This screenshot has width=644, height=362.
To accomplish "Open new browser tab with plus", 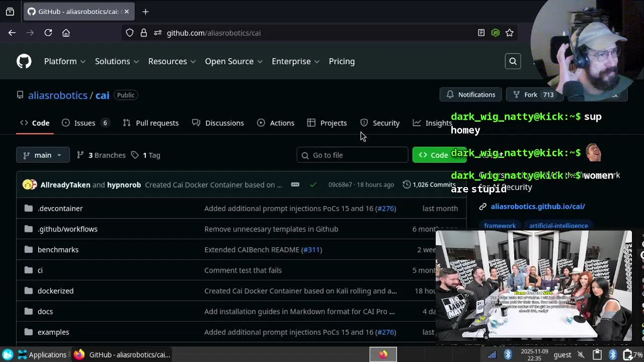I will click(x=145, y=12).
